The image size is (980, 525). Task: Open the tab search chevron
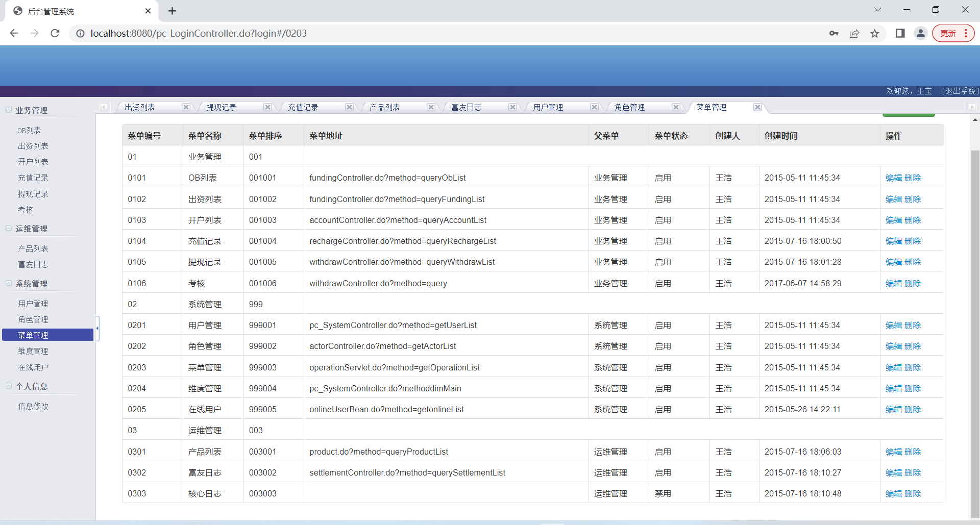coord(877,10)
